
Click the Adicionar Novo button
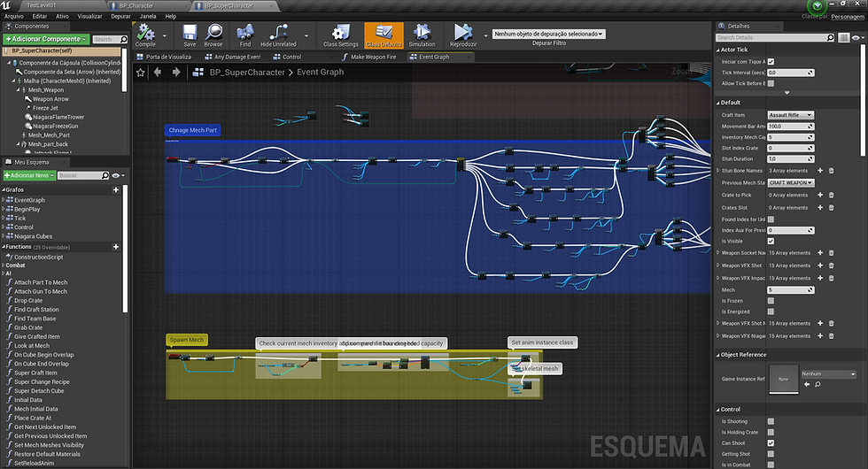[29, 175]
